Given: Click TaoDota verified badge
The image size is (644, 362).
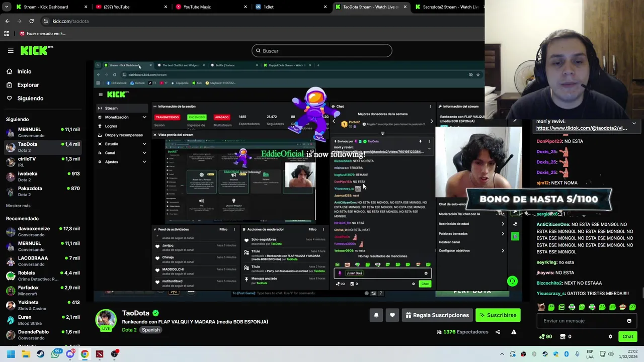Looking at the screenshot, I should [155, 313].
